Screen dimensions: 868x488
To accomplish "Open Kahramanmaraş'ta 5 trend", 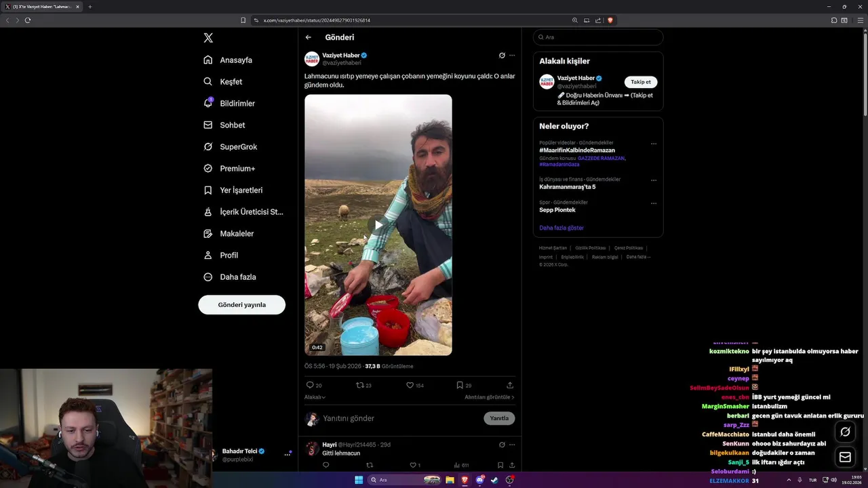I will 567,186.
